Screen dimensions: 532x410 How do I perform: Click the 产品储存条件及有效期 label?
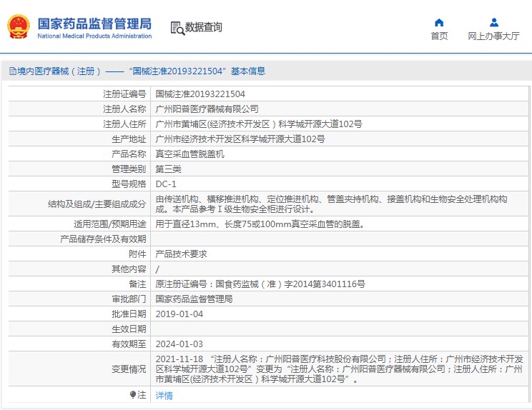tap(103, 239)
